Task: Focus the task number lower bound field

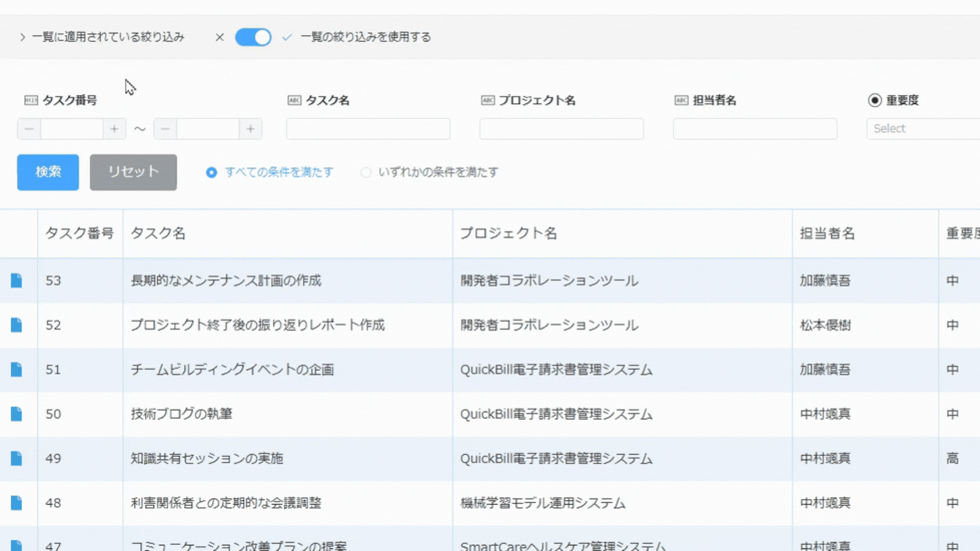Action: pos(72,129)
